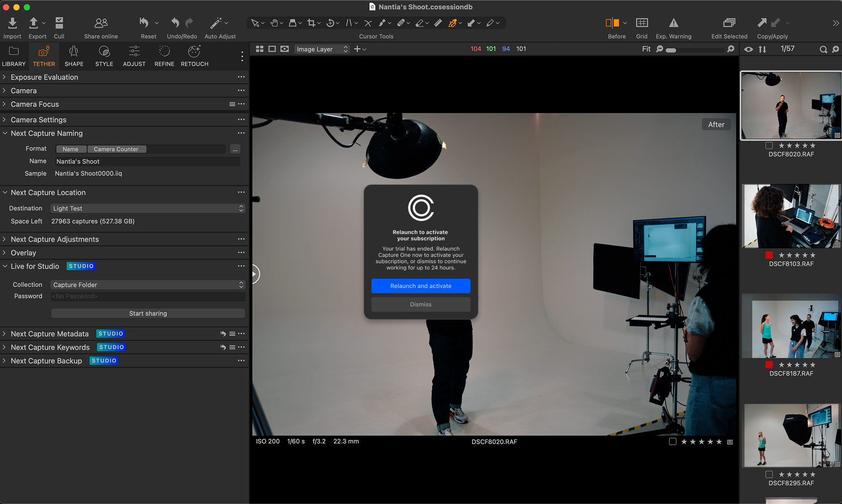This screenshot has width=842, height=504.
Task: Switch to the Library tool tab
Action: [x=14, y=56]
